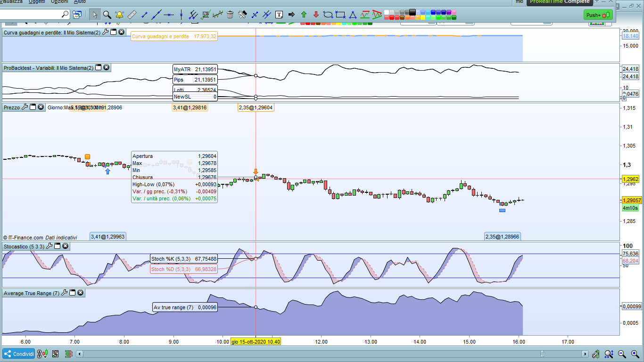Click the search magnifier in the search field
The image size is (644, 362).
point(65,14)
